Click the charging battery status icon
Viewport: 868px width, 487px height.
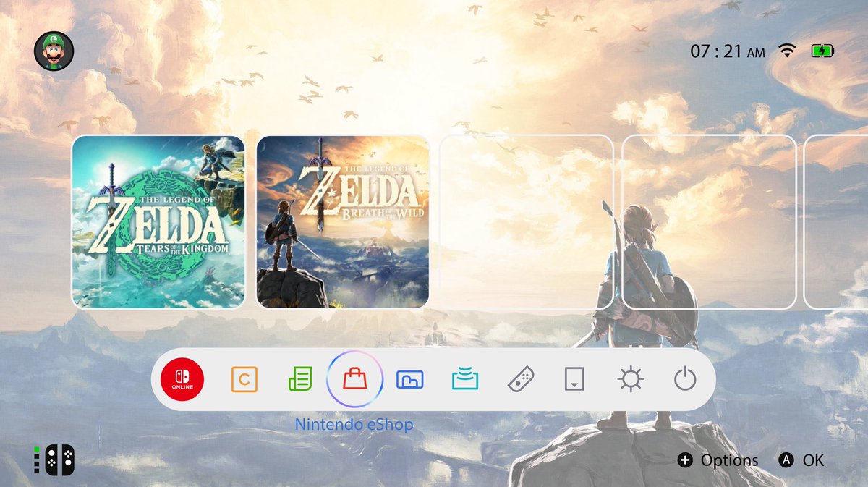[x=823, y=51]
